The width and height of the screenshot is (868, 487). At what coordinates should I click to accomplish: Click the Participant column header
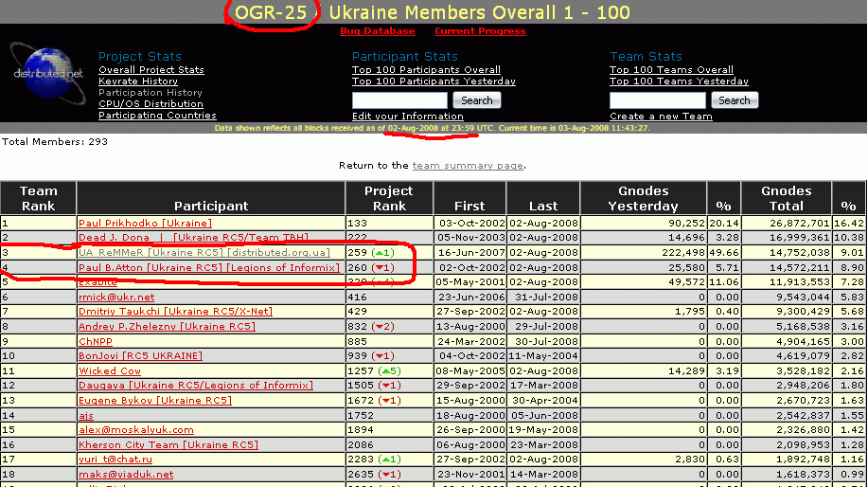[x=211, y=198]
